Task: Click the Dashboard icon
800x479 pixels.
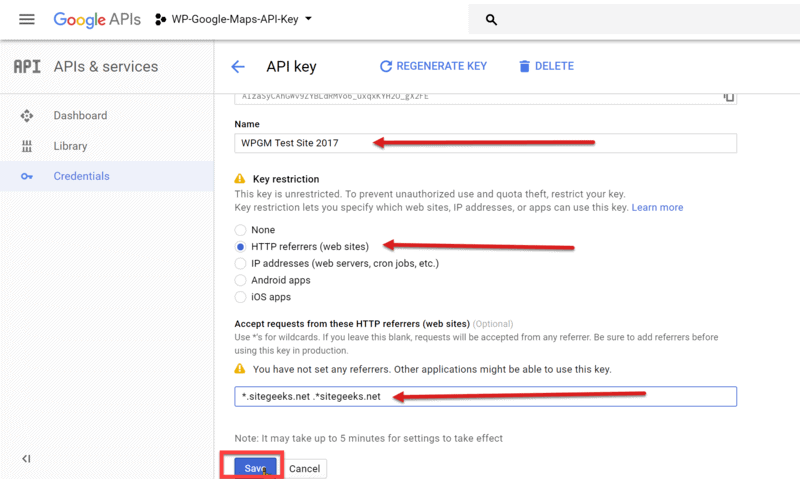Action: tap(27, 116)
